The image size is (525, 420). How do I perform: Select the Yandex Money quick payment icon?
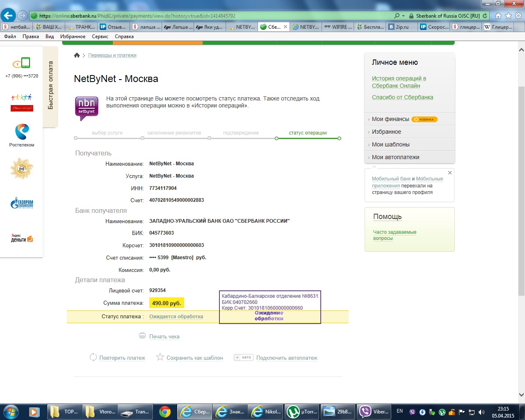coord(22,238)
